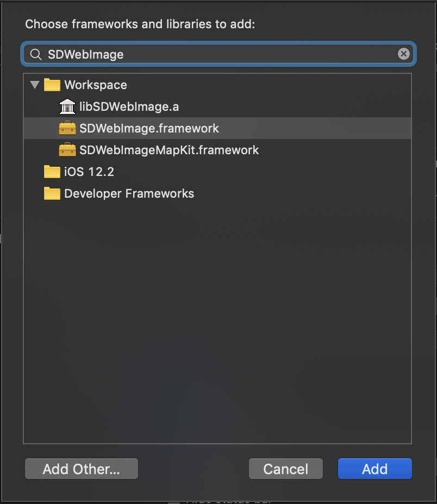
Task: Click the Workspace folder icon
Action: pos(52,85)
